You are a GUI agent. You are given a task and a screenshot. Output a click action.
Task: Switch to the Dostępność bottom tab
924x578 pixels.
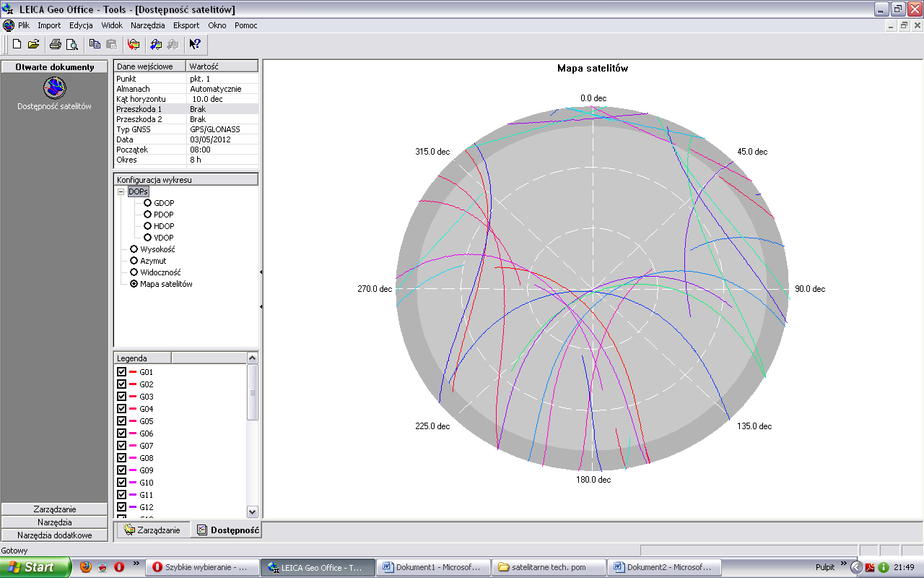pyautogui.click(x=227, y=530)
